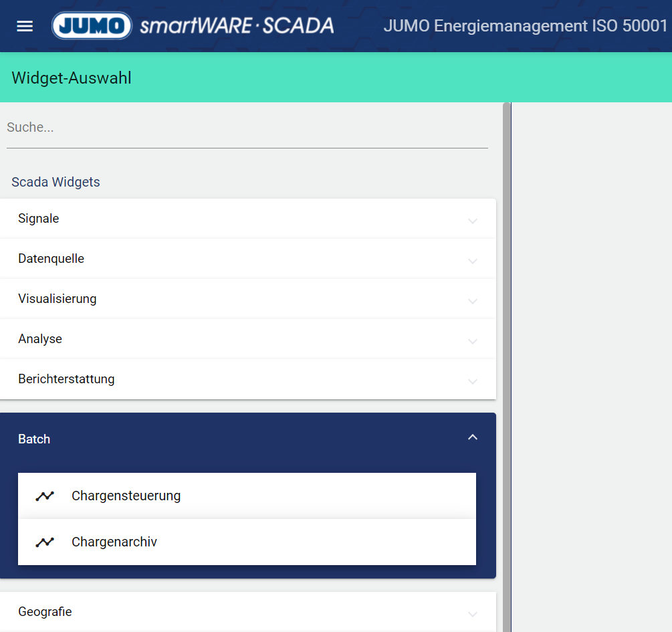672x632 pixels.
Task: Select the Chargenarchiv widget
Action: (x=114, y=542)
